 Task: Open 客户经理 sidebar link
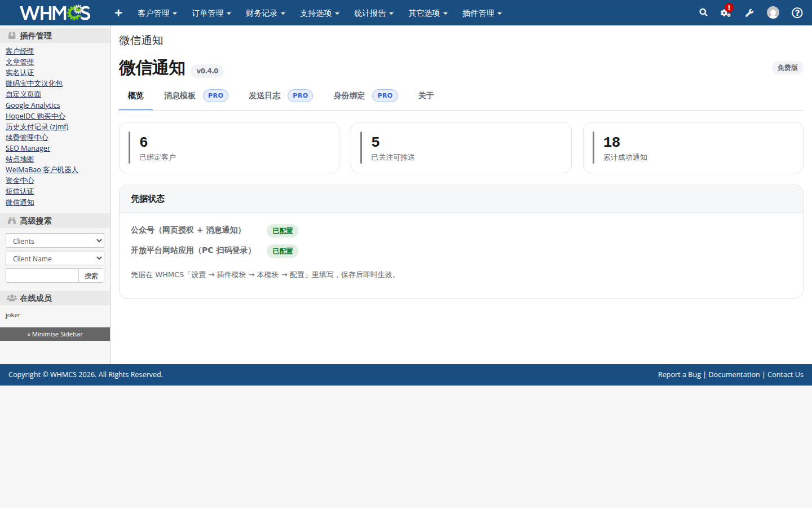tap(20, 51)
